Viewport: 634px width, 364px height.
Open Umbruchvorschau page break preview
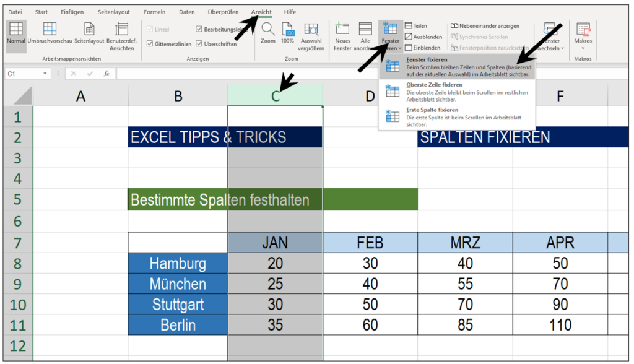(50, 33)
